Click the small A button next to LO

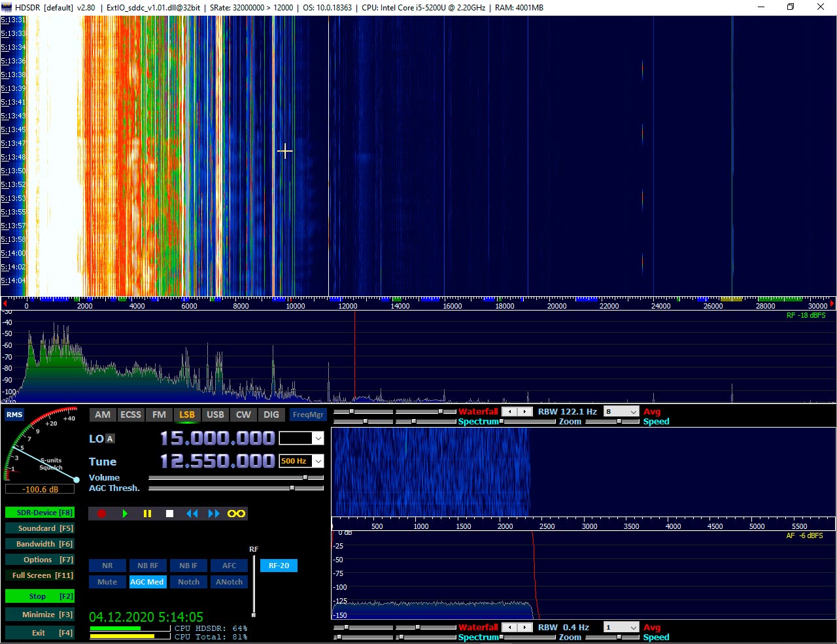click(x=110, y=439)
